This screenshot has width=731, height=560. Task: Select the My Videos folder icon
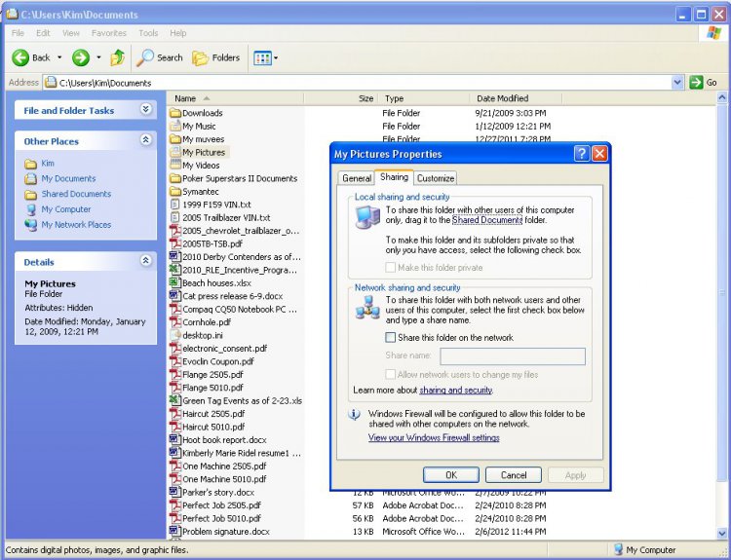tap(175, 165)
